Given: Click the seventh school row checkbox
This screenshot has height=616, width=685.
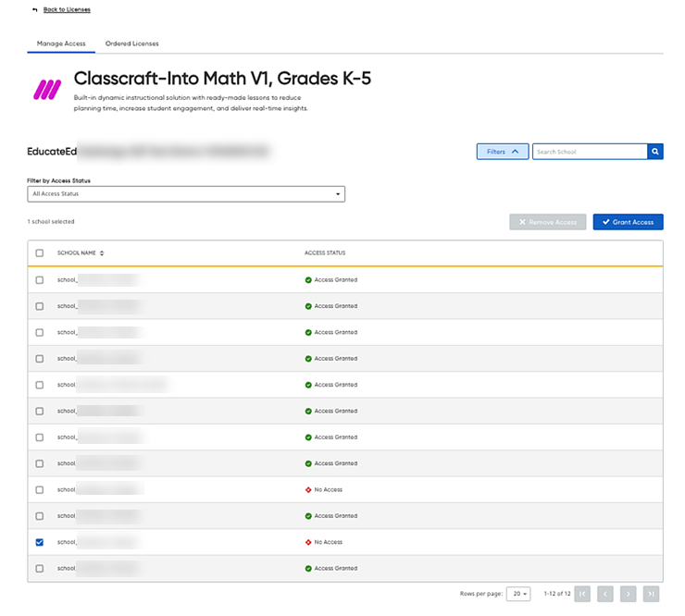Looking at the screenshot, I should click(x=40, y=437).
